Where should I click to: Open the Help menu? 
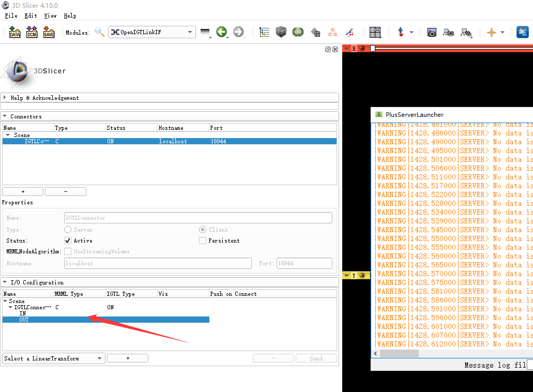click(x=69, y=16)
